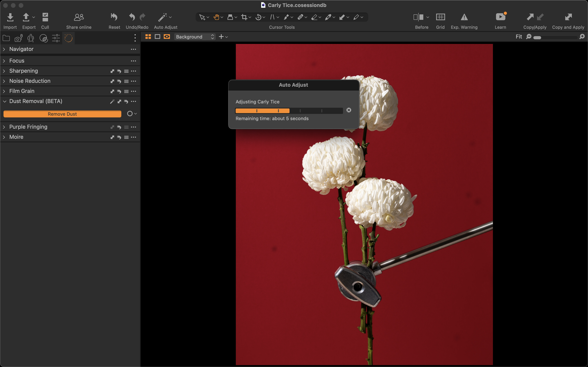Collapse the Dust Removal (BETA) panel
588x367 pixels.
(x=4, y=101)
